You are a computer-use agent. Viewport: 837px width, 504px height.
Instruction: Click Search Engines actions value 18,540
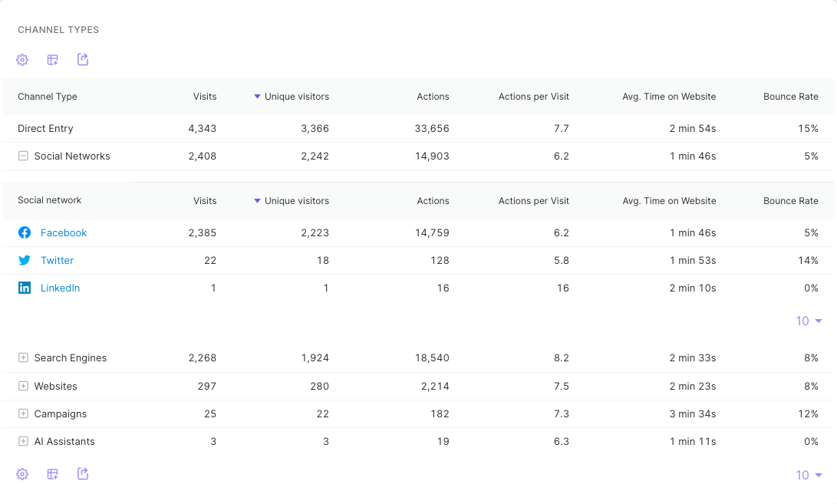point(432,357)
